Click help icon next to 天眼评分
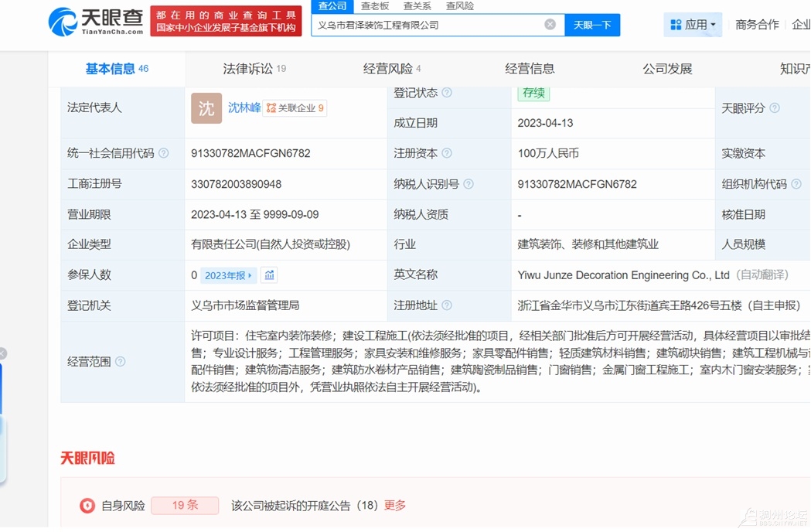Viewport: 811px width, 532px height. 775,108
